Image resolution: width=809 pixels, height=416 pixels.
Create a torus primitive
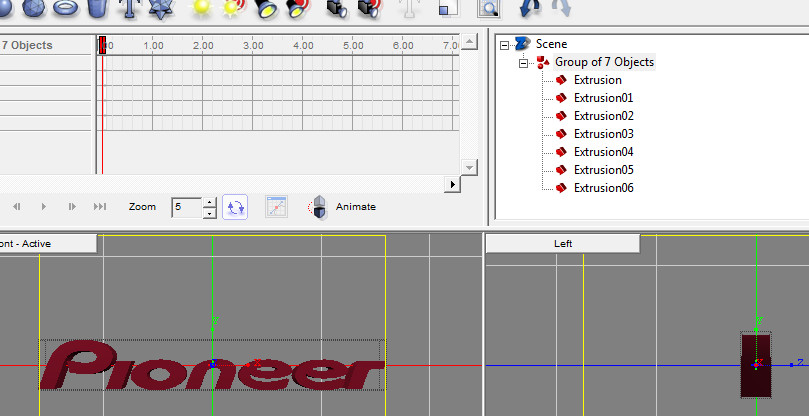(x=65, y=8)
